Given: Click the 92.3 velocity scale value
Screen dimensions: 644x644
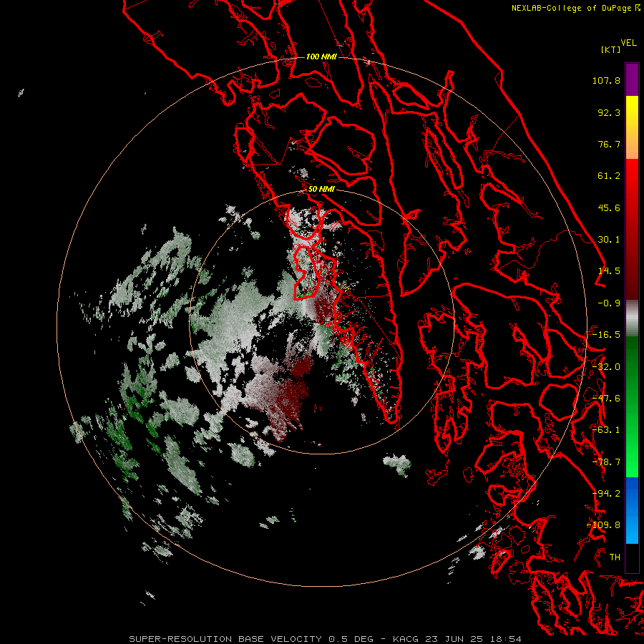Looking at the screenshot, I should 609,112.
